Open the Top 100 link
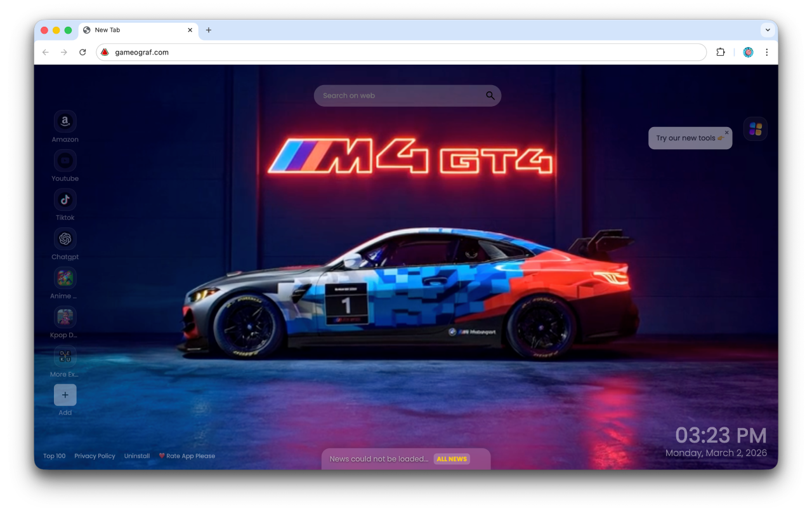 point(54,455)
